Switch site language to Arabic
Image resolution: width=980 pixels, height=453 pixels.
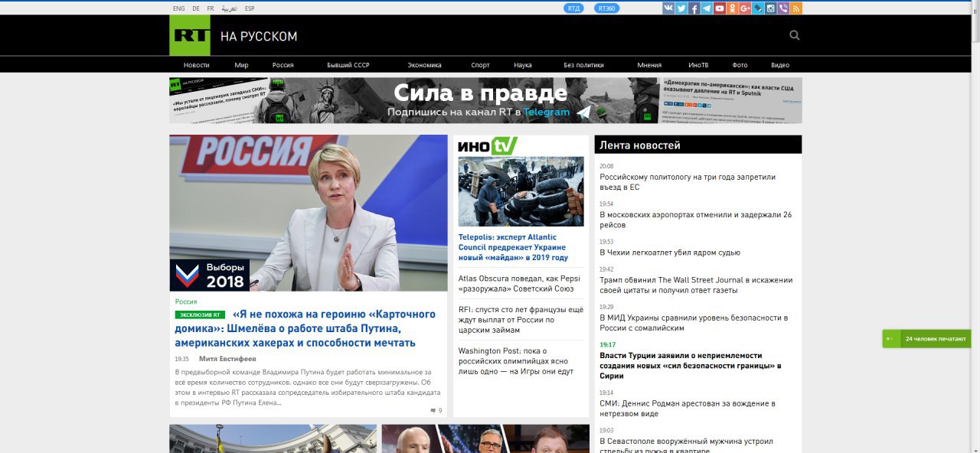[x=230, y=8]
